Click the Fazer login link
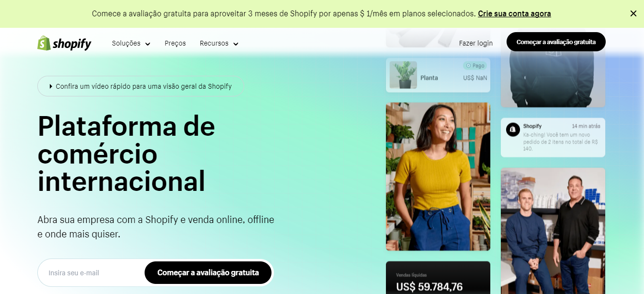 (475, 43)
